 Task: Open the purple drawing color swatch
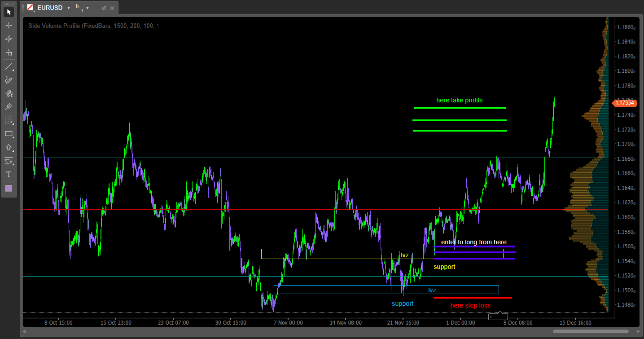9,188
